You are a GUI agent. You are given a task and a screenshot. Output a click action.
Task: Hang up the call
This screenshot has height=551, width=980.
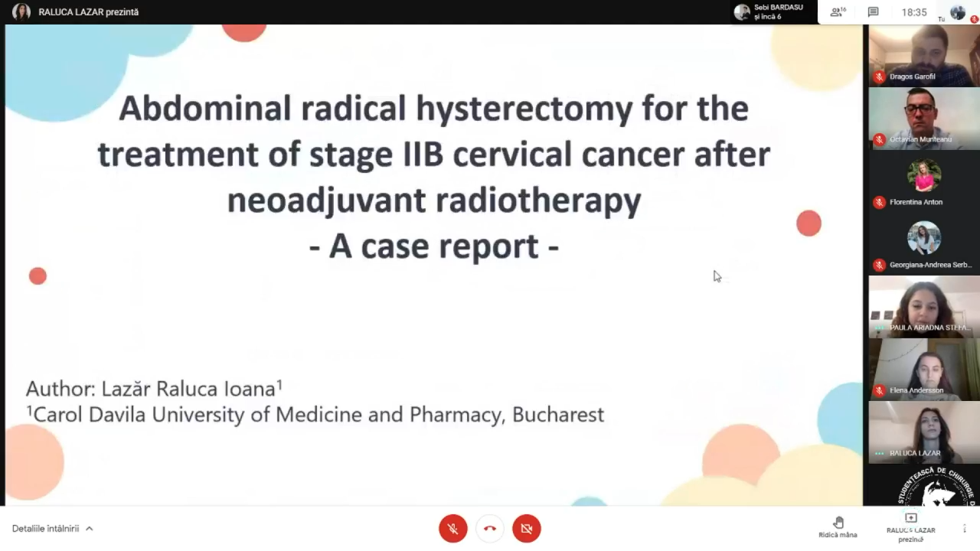[x=490, y=529]
